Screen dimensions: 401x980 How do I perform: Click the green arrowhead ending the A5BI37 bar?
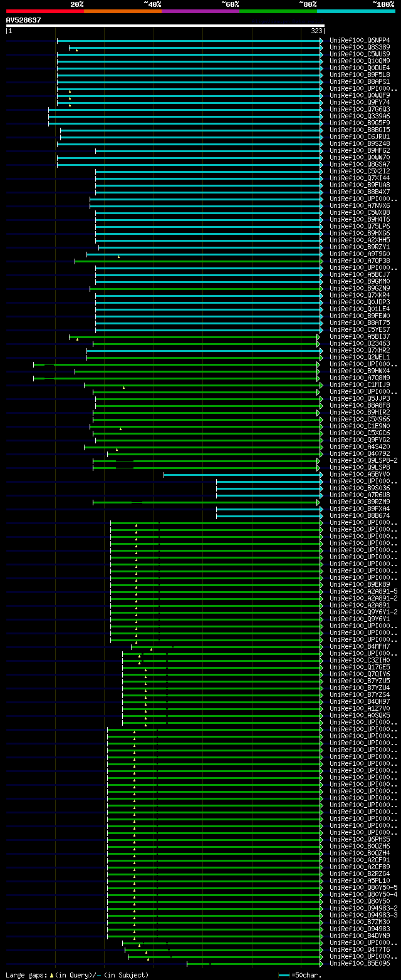click(x=318, y=337)
